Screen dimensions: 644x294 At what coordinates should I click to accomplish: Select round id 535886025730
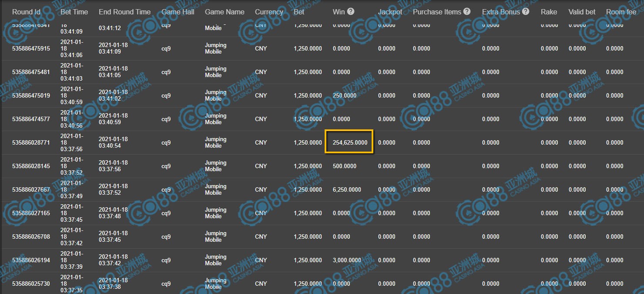pos(31,284)
